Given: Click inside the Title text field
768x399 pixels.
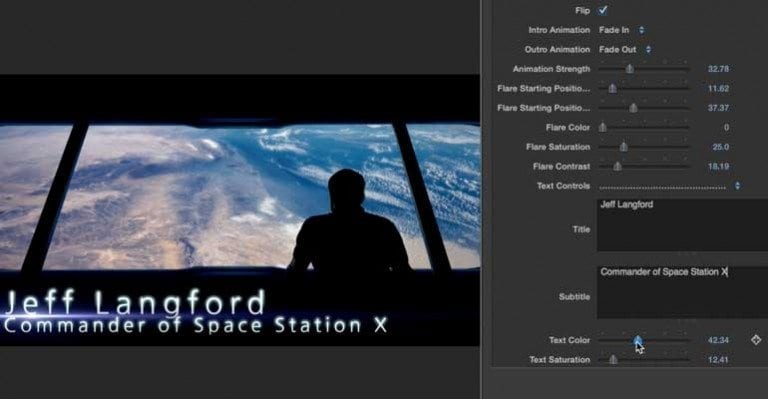Looking at the screenshot, I should click(x=682, y=225).
